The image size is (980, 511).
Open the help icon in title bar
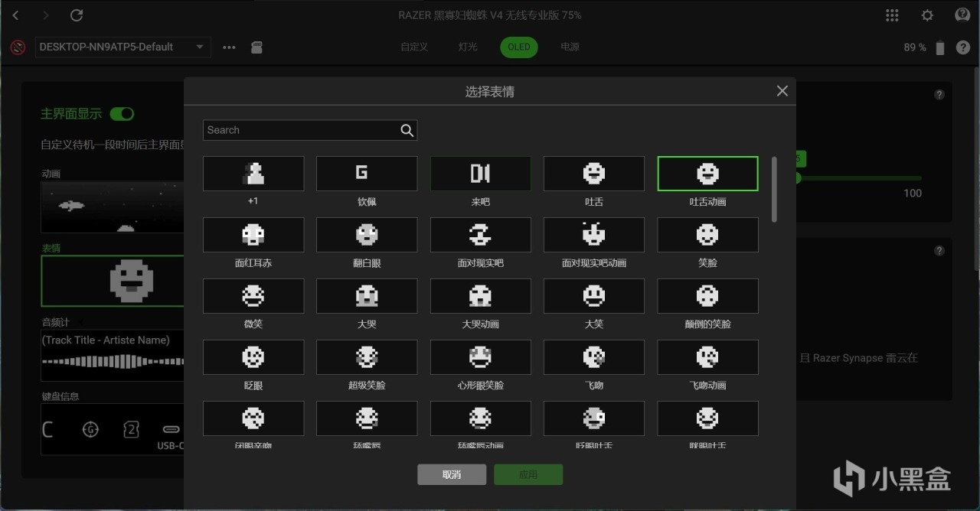962,15
